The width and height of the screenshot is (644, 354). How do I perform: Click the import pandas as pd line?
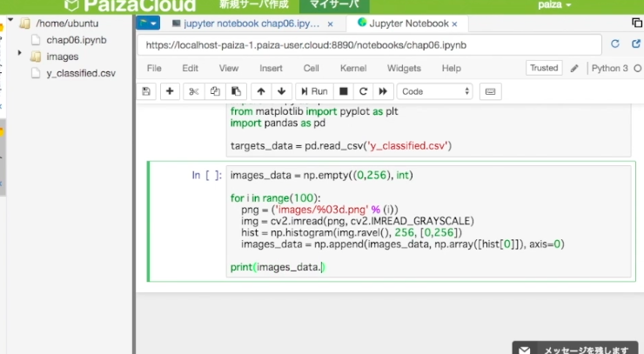[278, 124]
